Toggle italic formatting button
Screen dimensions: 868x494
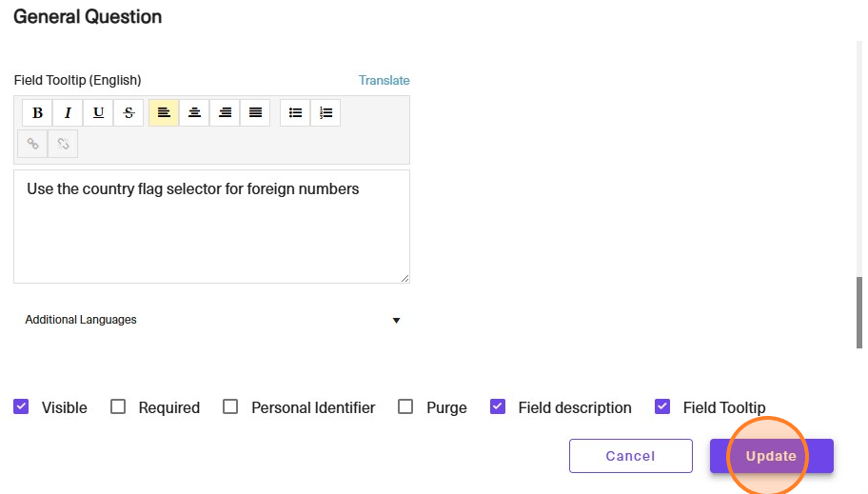click(68, 113)
